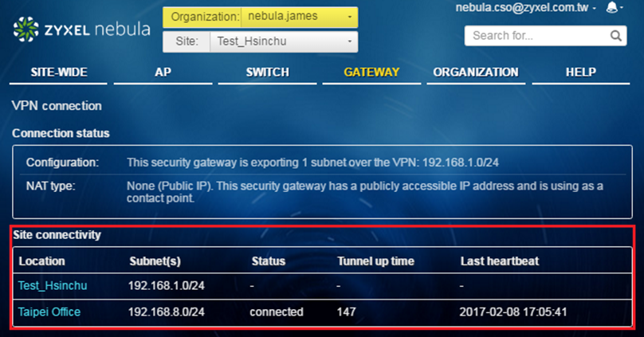Open the GATEWAY menu
This screenshot has height=337, width=644.
coord(371,72)
